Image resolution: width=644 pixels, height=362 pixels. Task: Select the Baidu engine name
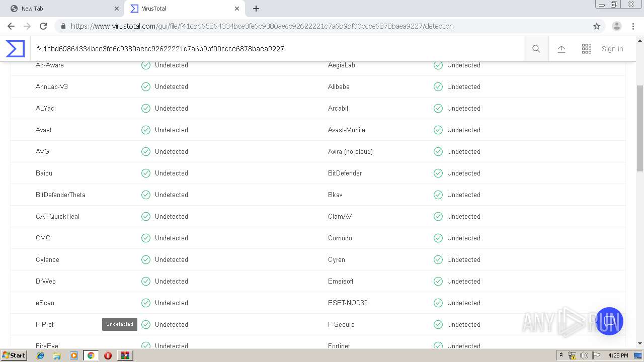(44, 173)
